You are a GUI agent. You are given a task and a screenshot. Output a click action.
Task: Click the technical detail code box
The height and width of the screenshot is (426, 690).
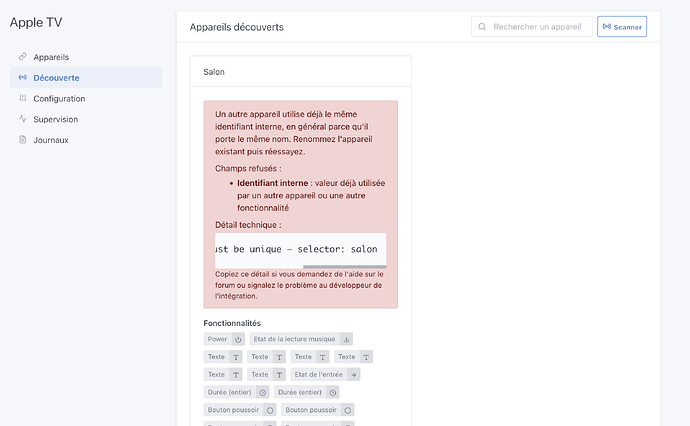point(301,250)
